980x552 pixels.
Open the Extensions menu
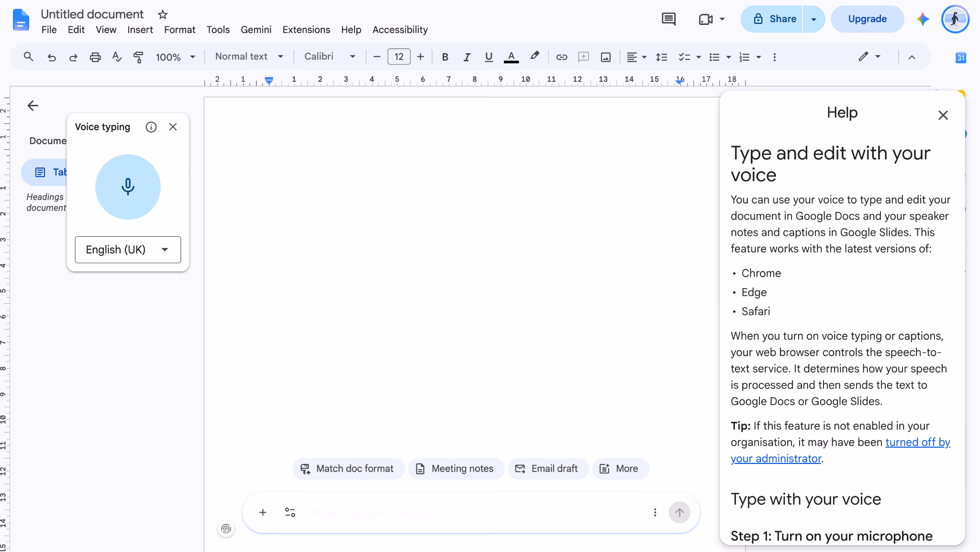[306, 30]
